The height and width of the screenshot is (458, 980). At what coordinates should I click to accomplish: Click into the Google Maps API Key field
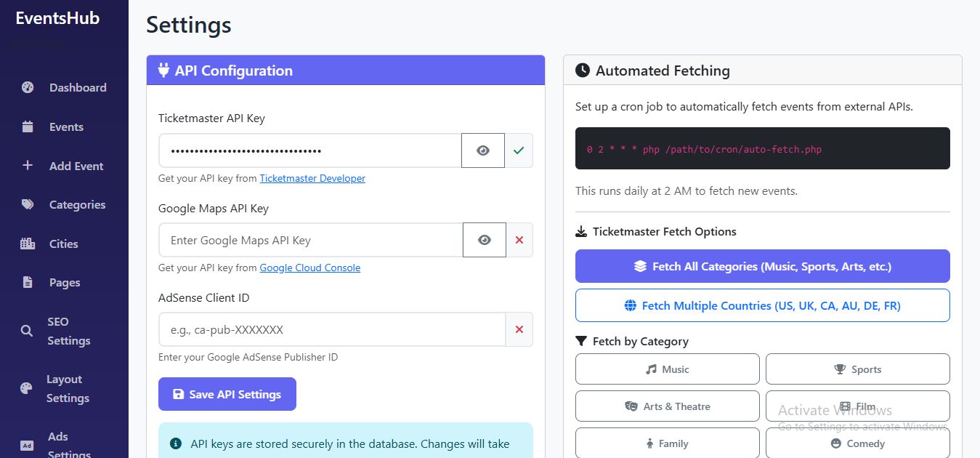click(310, 240)
